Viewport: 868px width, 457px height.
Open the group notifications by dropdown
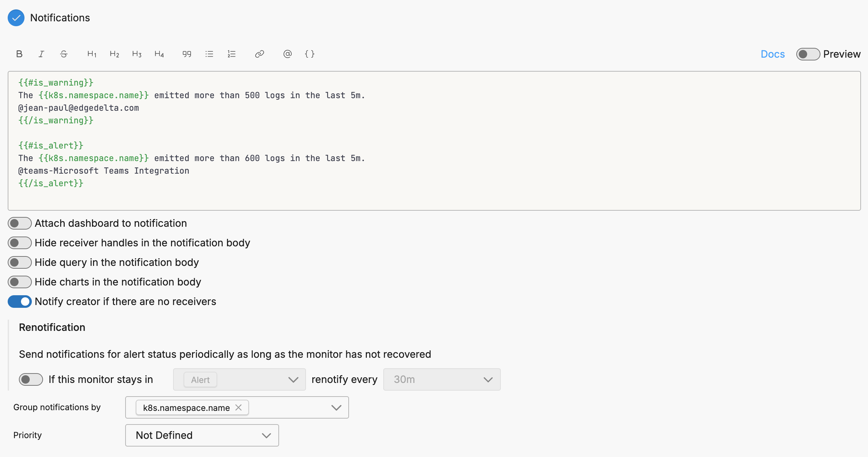point(336,407)
